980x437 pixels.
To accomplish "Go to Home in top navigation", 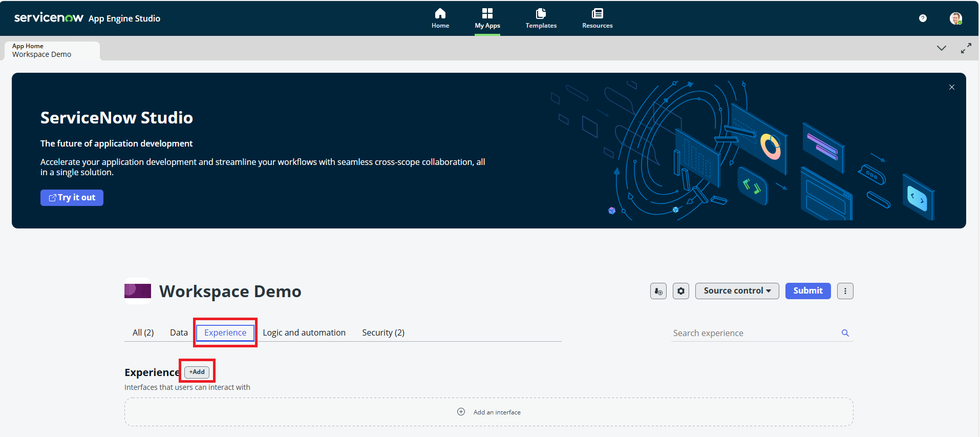I will [440, 18].
